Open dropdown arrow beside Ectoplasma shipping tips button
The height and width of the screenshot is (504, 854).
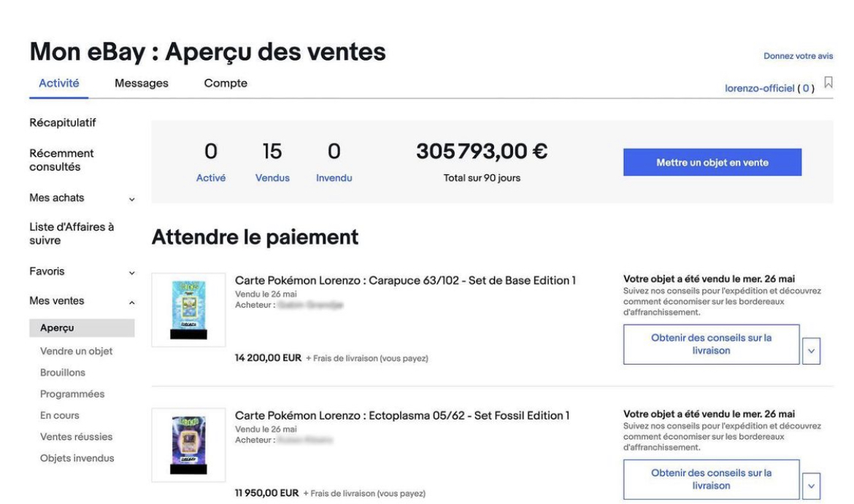(811, 486)
